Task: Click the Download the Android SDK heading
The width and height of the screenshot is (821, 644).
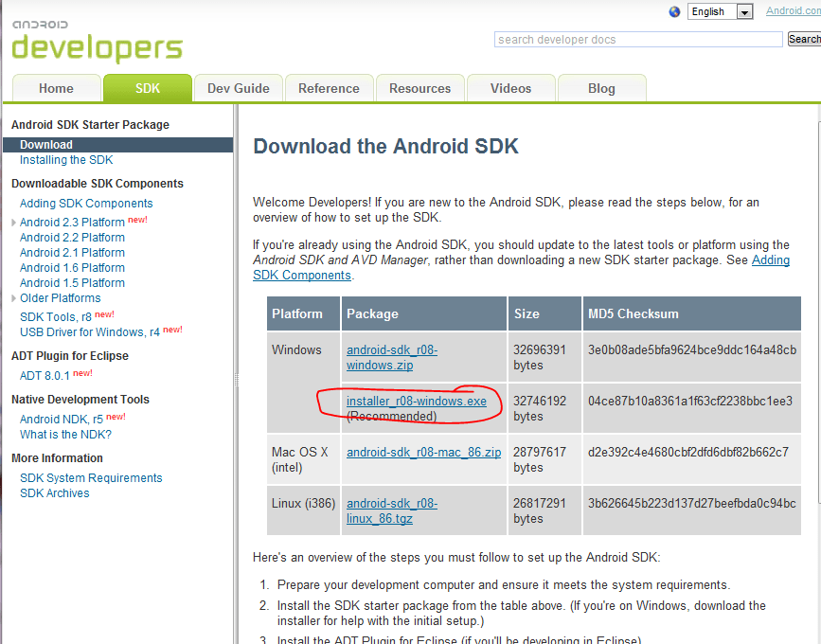Action: (x=385, y=146)
